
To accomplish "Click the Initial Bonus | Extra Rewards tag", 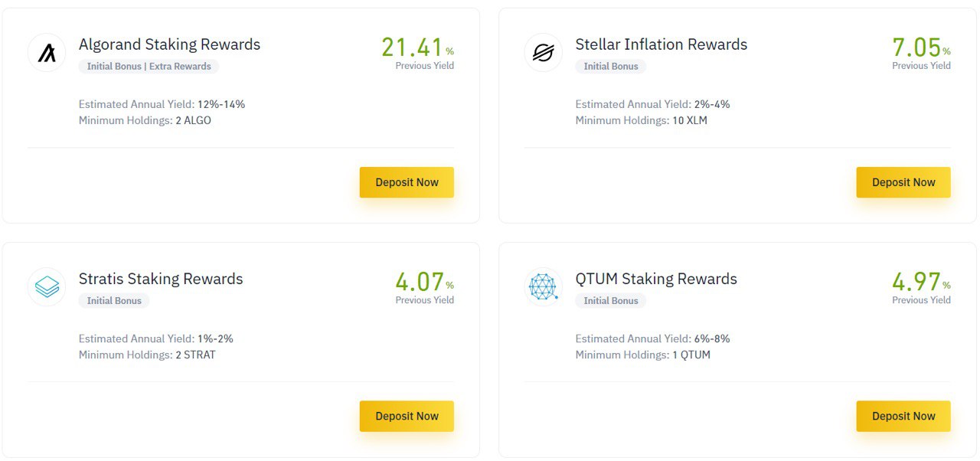I will pyautogui.click(x=149, y=67).
